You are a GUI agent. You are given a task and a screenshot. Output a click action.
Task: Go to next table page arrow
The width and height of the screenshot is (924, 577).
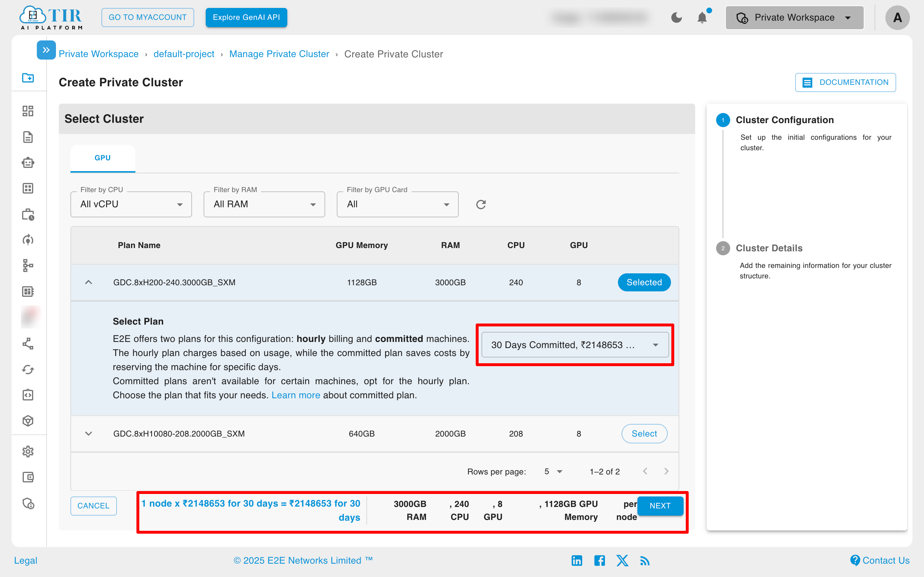(666, 471)
